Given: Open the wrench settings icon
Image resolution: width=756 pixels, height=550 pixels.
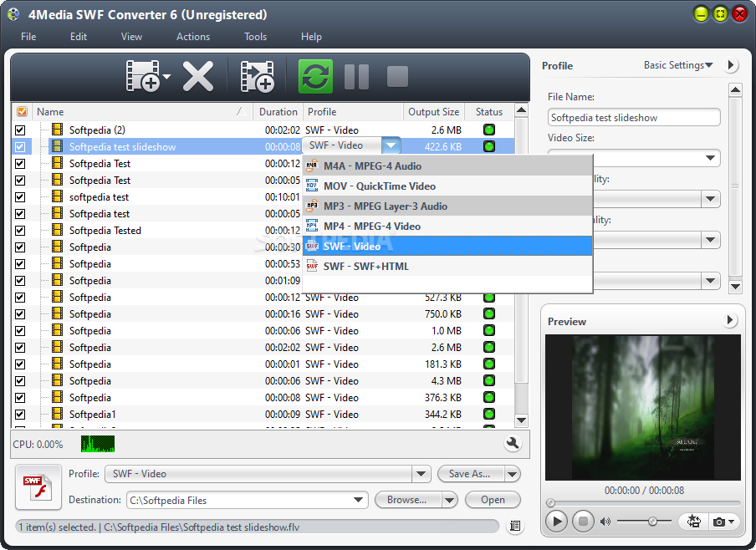Looking at the screenshot, I should (513, 443).
